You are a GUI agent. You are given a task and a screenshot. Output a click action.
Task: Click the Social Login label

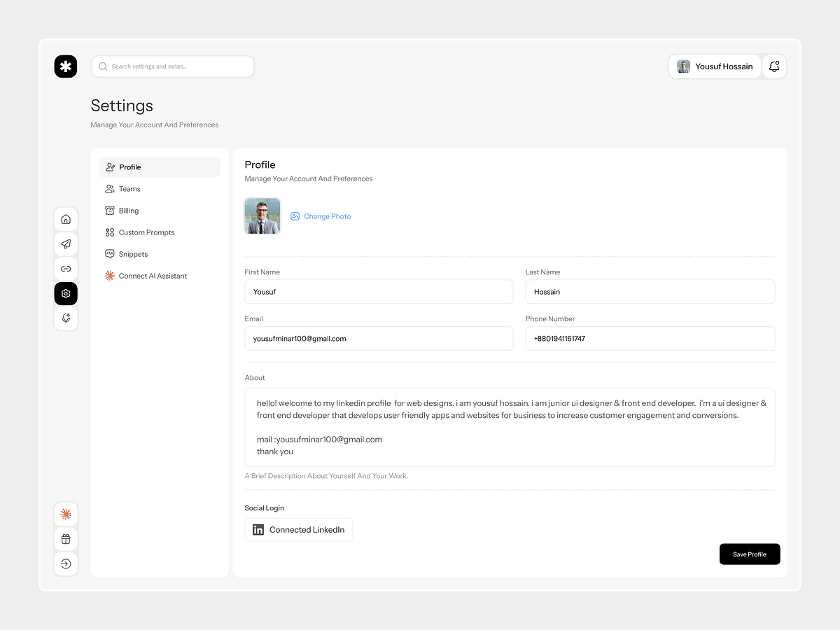tap(265, 508)
